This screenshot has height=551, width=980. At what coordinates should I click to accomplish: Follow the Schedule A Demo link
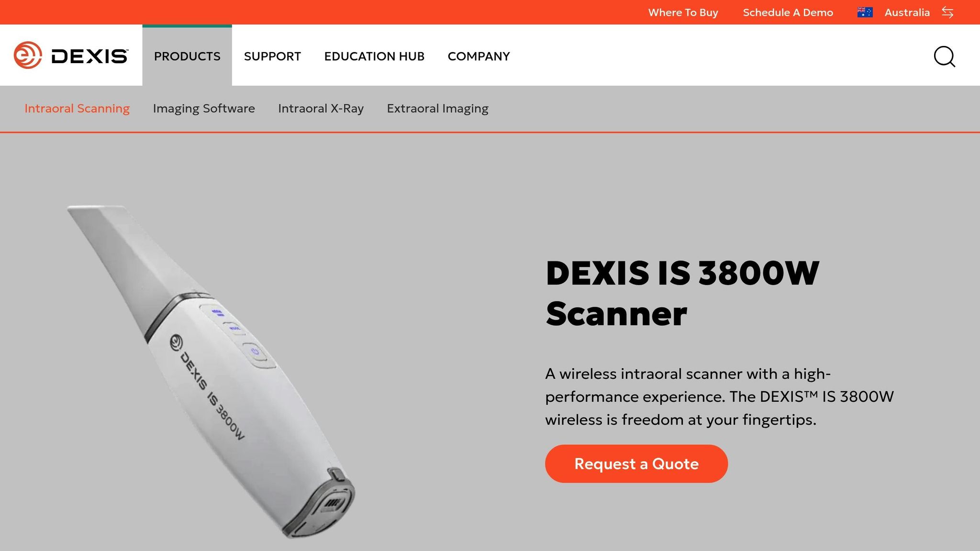(x=788, y=12)
